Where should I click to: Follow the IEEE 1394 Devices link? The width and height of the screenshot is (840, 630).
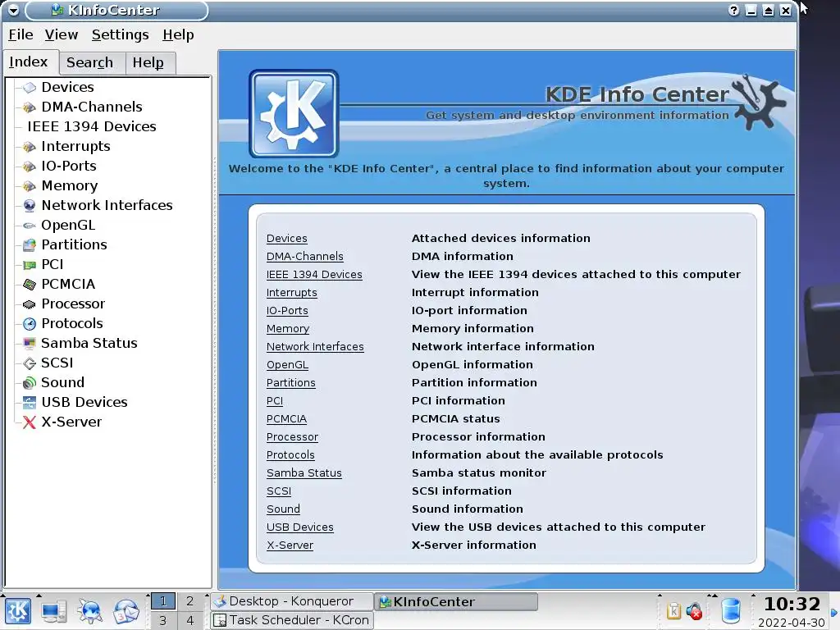pyautogui.click(x=314, y=275)
